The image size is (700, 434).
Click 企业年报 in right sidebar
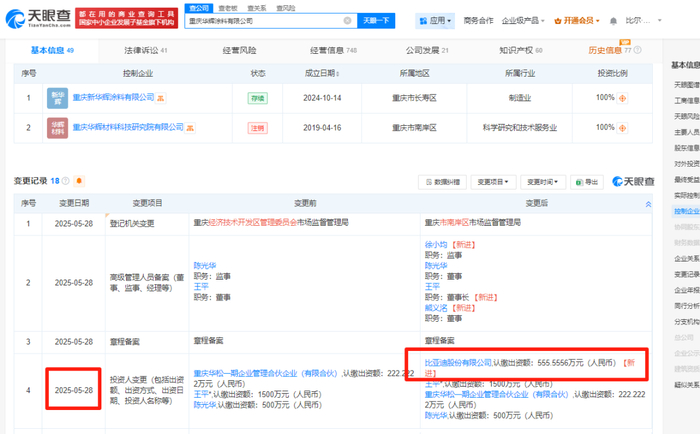[x=687, y=290]
